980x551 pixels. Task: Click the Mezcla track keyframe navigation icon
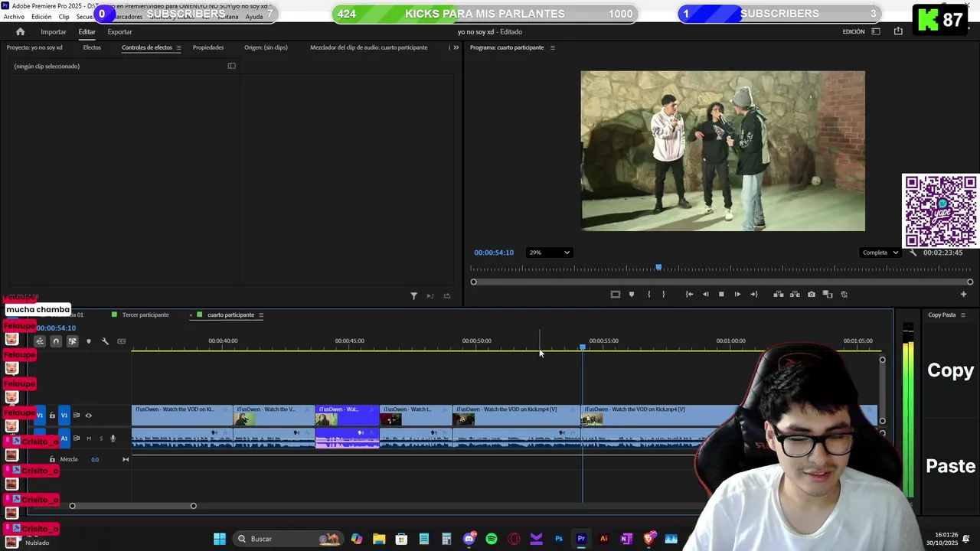(126, 459)
